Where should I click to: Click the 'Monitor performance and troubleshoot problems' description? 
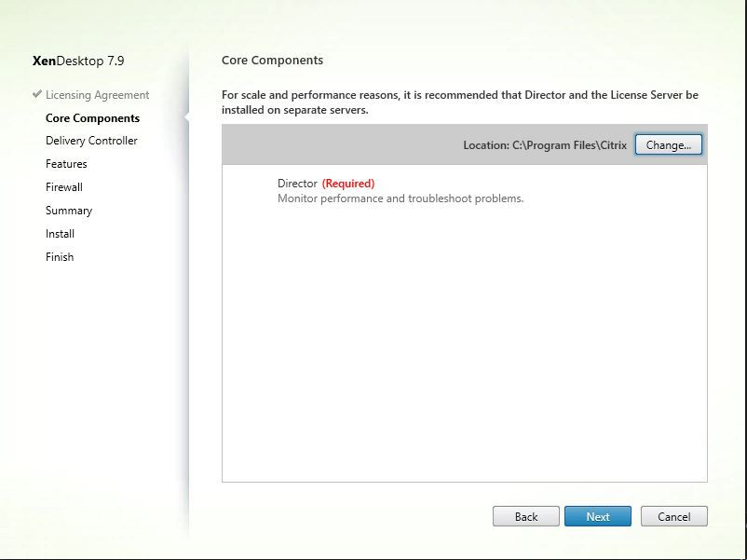pyautogui.click(x=401, y=198)
